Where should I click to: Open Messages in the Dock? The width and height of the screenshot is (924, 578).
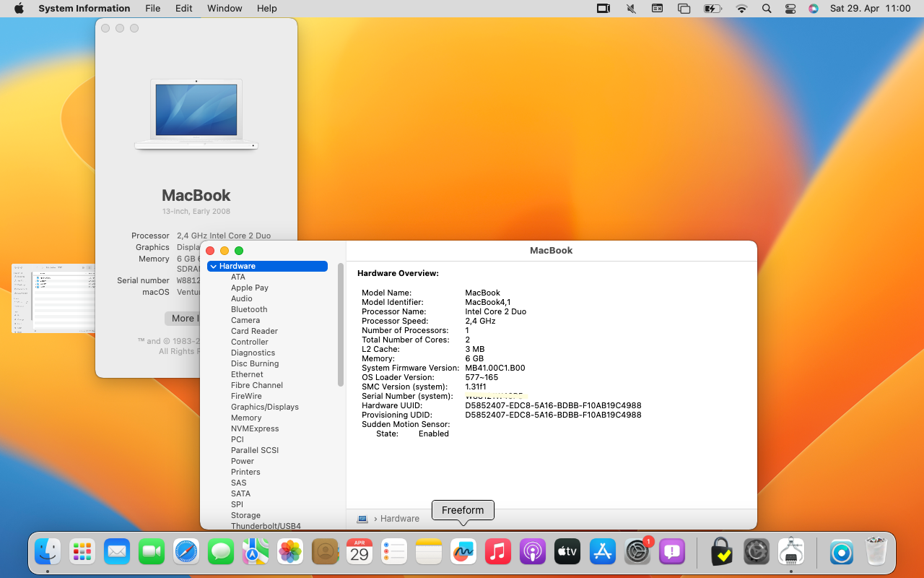tap(221, 552)
